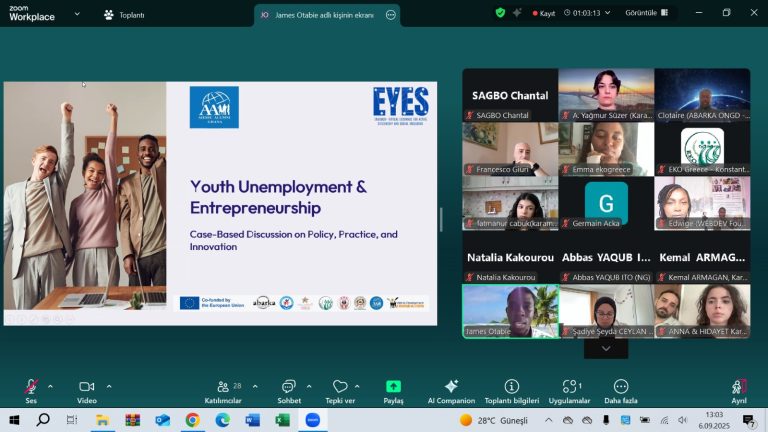This screenshot has width=768, height=432.
Task: Expand the arrow beside Katılımcılar
Action: (255, 386)
